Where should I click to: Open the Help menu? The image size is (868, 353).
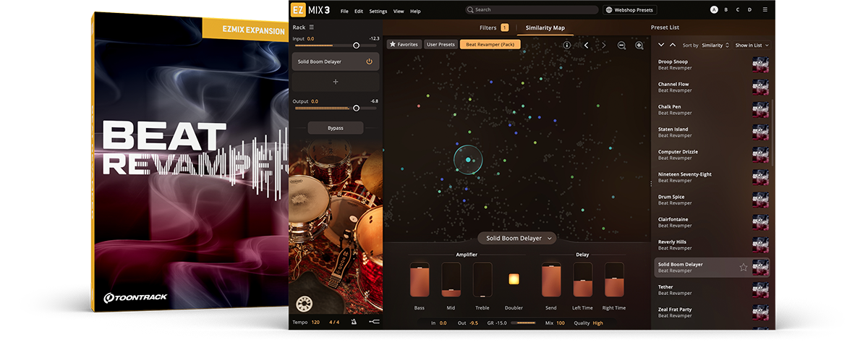point(415,11)
